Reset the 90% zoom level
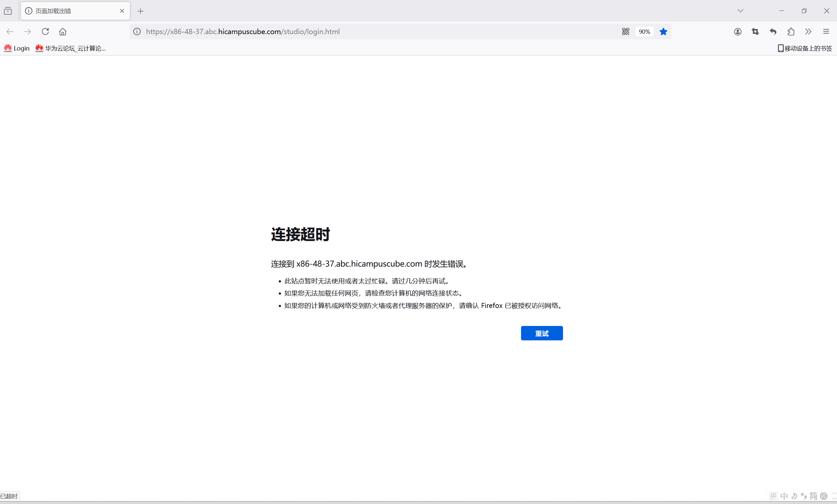 (x=644, y=31)
